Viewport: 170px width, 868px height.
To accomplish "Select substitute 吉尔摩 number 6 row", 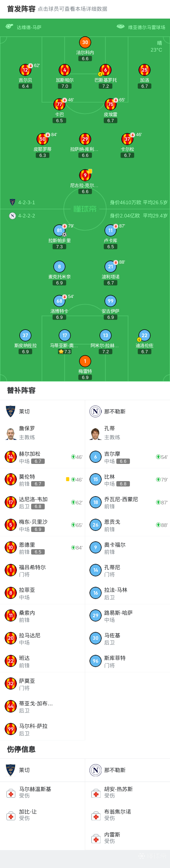I will click(127, 457).
